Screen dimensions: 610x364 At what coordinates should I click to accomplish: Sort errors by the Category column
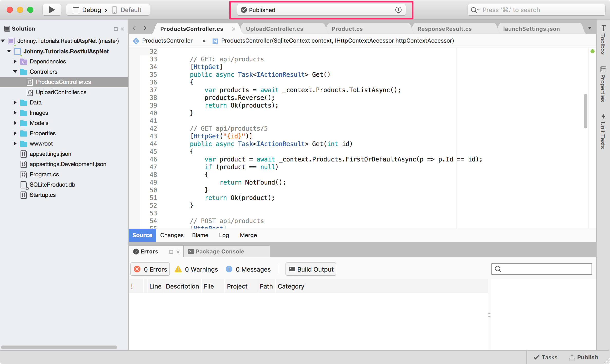click(291, 286)
